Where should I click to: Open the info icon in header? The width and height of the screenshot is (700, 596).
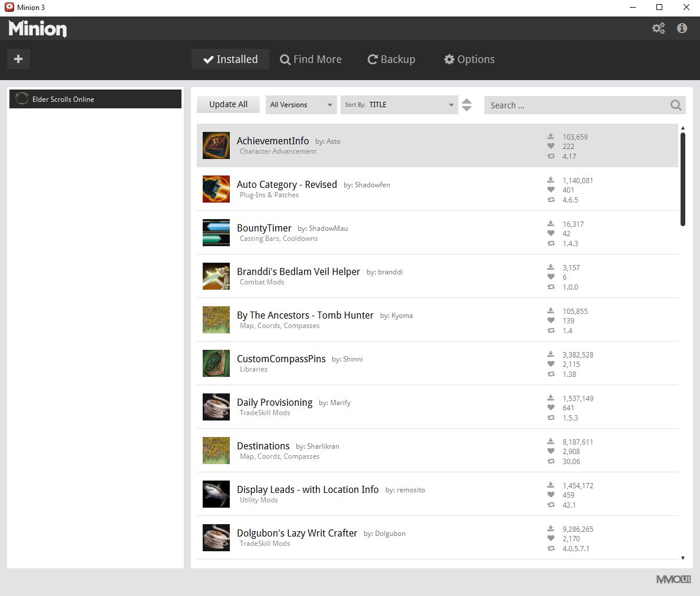point(682,28)
